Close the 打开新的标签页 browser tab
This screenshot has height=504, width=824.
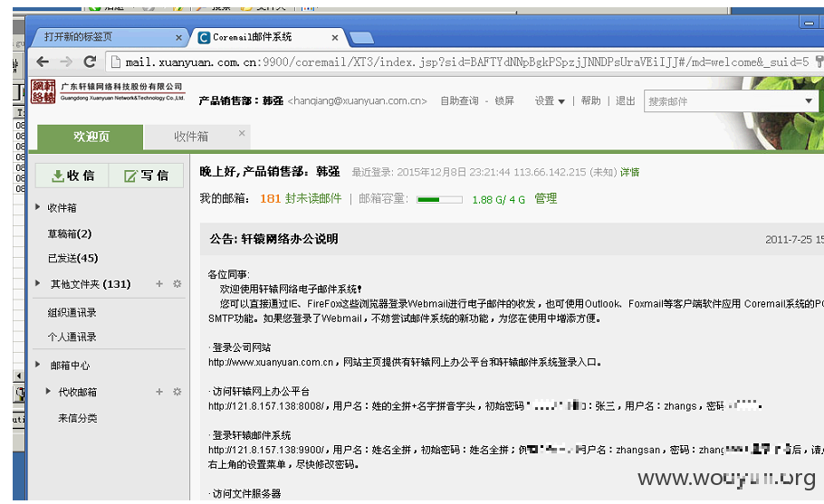[x=178, y=37]
